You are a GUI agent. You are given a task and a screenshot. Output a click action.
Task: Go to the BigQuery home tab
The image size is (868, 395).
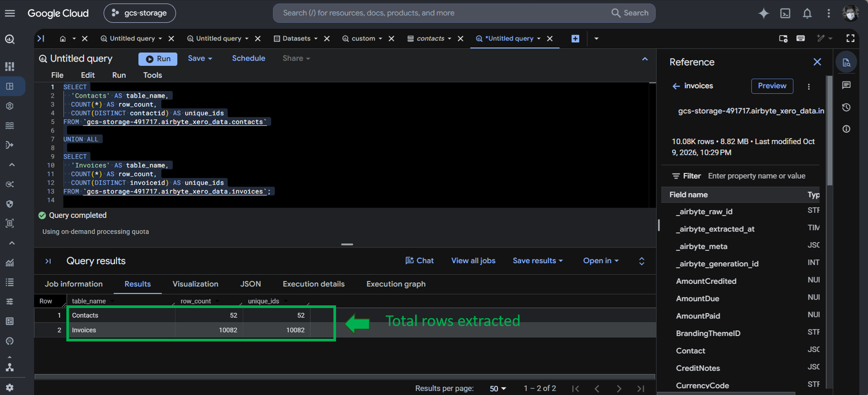click(x=63, y=39)
